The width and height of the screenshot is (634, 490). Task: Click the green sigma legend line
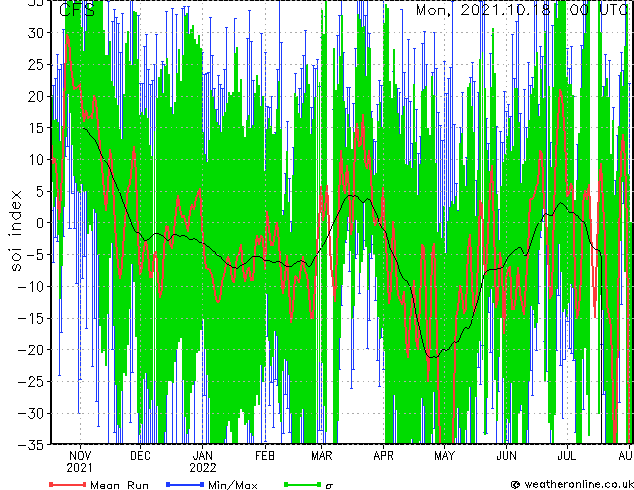(303, 484)
